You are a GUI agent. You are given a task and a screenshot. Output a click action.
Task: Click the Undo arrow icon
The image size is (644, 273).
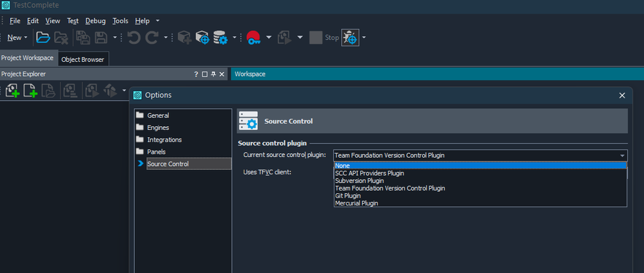(134, 37)
